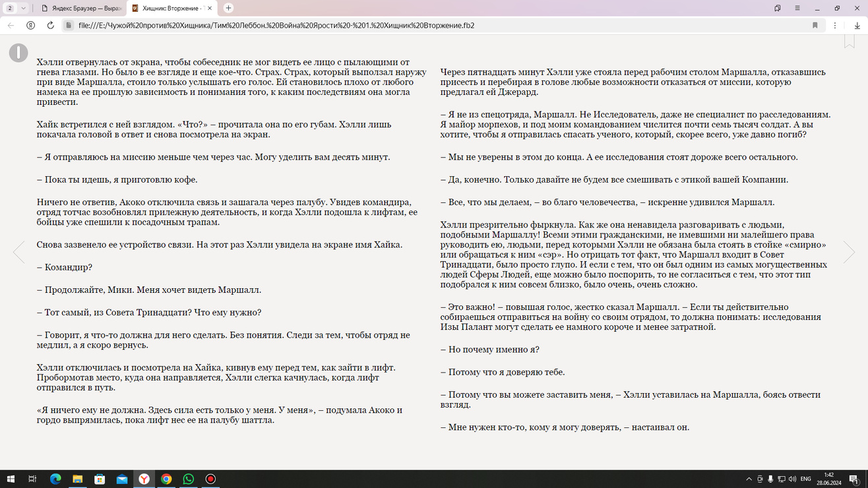Reload the current page

tap(50, 25)
